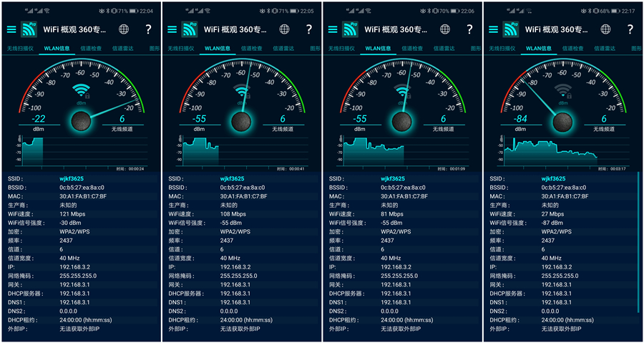
Task: Tap the WiFi Pro app logo in 22:17 screenshot
Action: (x=511, y=29)
